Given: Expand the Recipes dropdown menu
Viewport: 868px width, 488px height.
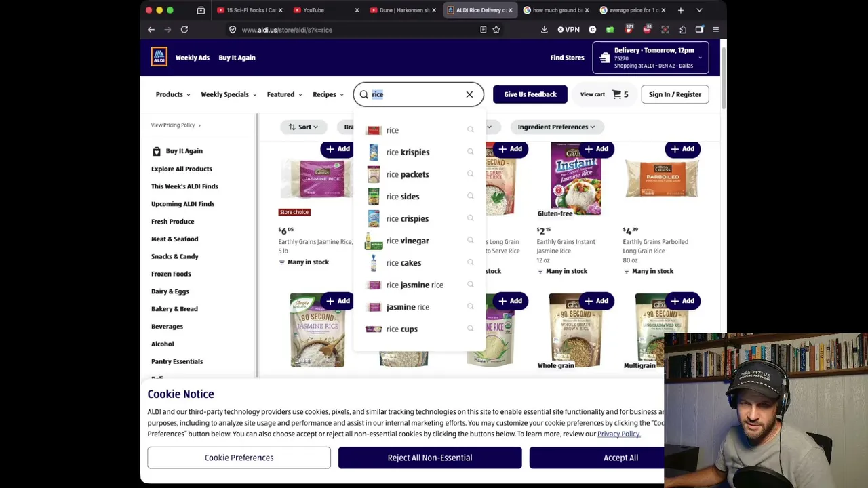Looking at the screenshot, I should point(328,94).
